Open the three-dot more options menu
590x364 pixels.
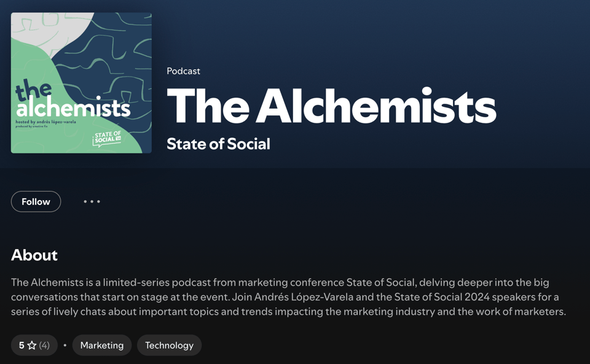pyautogui.click(x=92, y=201)
